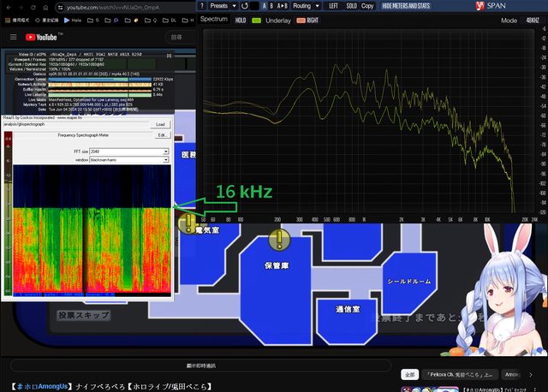Reload the YouTube page

coord(33,8)
